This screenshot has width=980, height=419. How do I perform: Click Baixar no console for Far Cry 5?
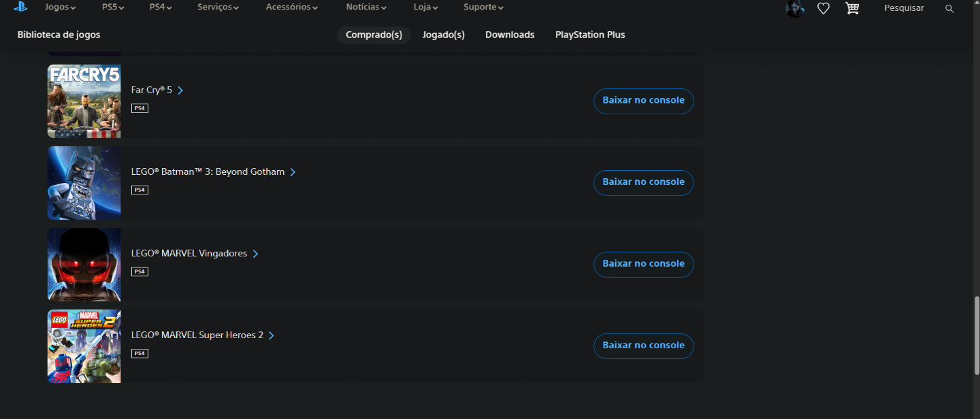644,101
